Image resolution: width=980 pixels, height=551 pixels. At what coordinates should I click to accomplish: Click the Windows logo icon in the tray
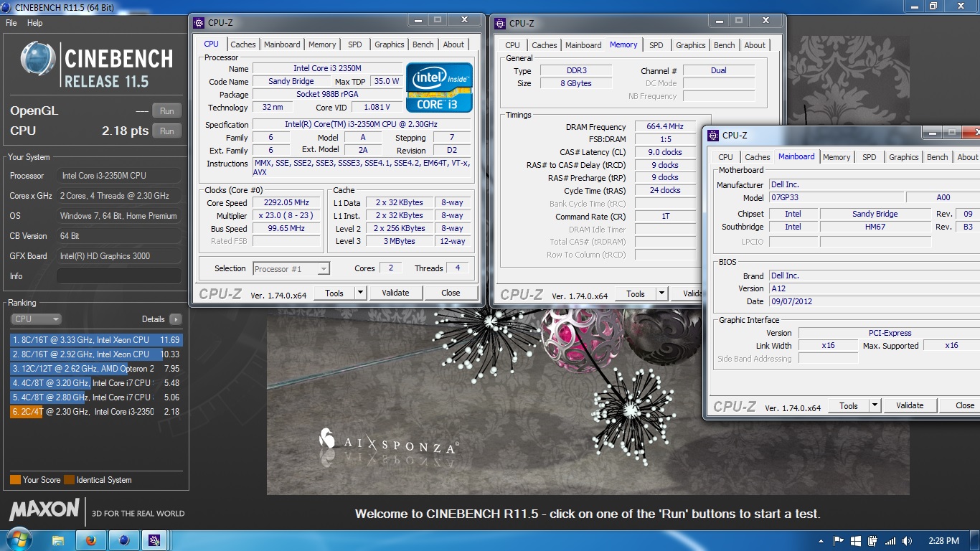[855, 541]
